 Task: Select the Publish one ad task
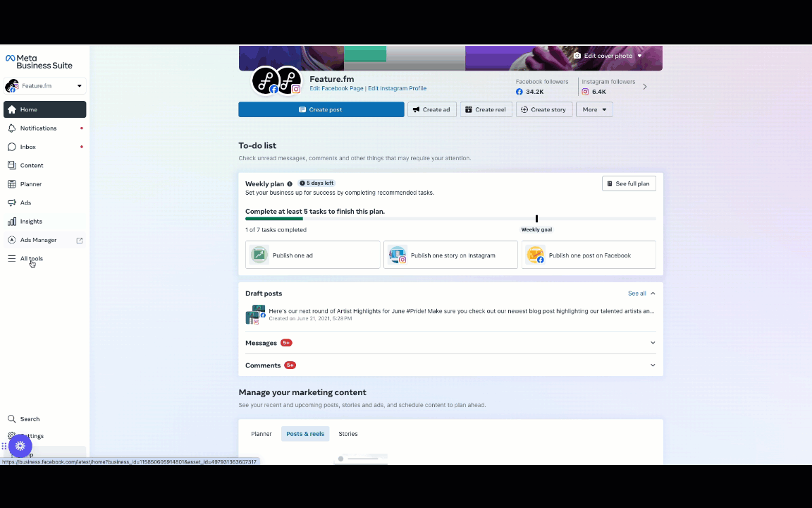coord(313,255)
